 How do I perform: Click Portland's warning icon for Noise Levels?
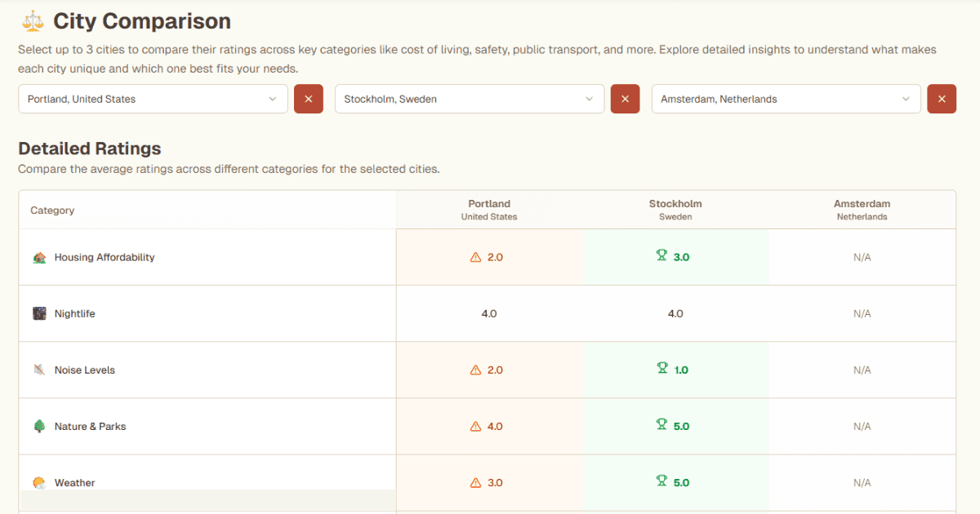[x=475, y=370]
